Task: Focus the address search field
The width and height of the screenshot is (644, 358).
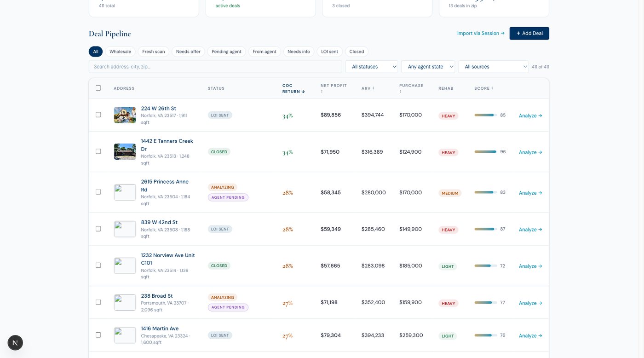Action: (215, 67)
